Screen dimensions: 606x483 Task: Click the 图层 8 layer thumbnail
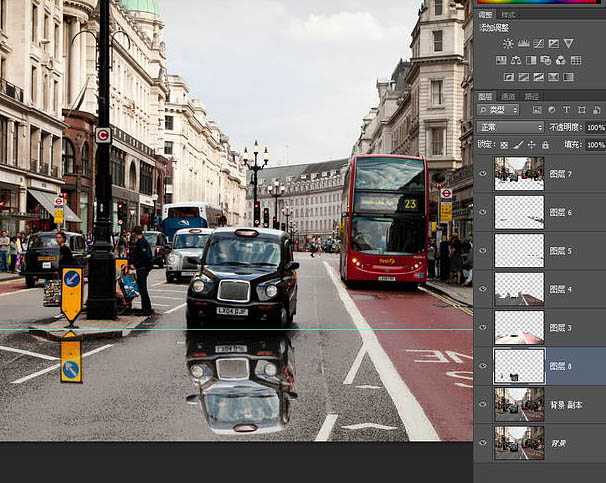519,366
